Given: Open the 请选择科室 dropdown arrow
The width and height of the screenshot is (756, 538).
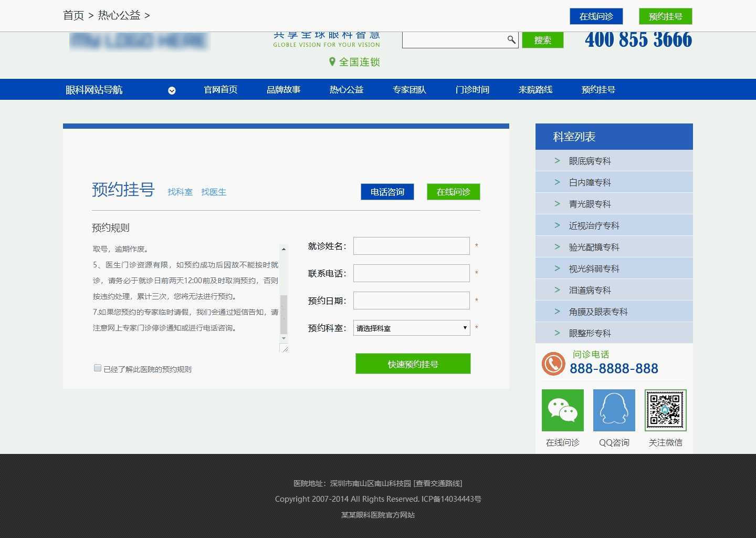Looking at the screenshot, I should tap(464, 328).
